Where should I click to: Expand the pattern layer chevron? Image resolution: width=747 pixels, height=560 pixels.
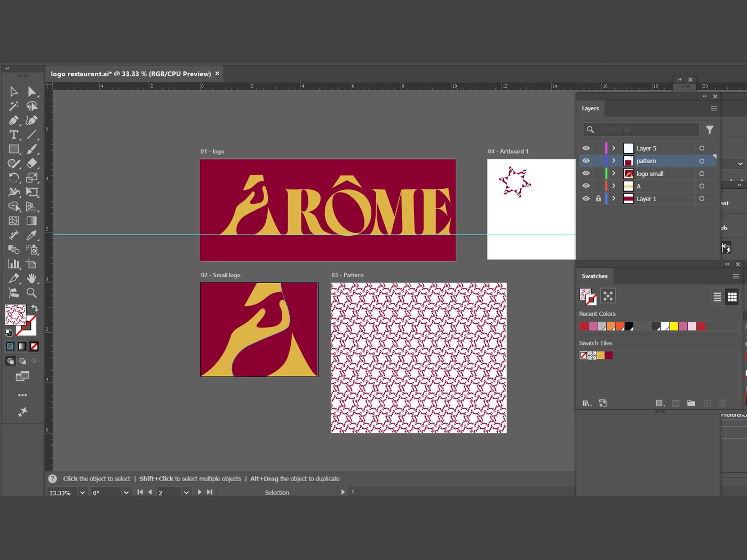(614, 161)
